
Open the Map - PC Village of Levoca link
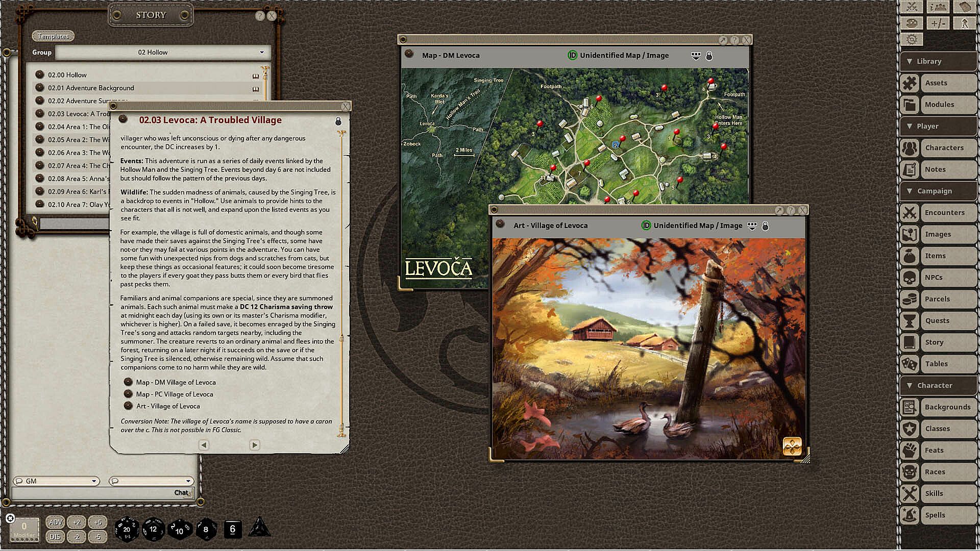(174, 394)
